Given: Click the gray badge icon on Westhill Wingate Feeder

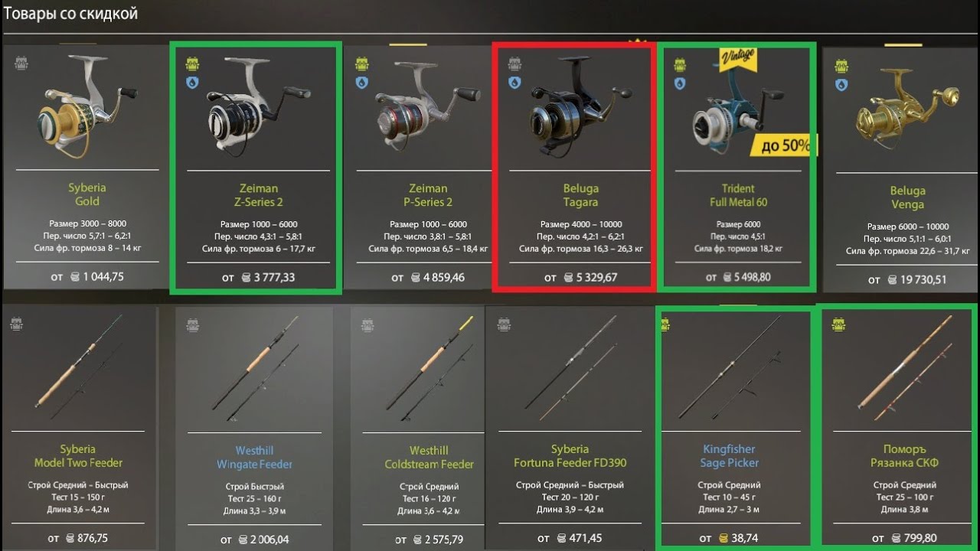Looking at the screenshot, I should [x=193, y=325].
